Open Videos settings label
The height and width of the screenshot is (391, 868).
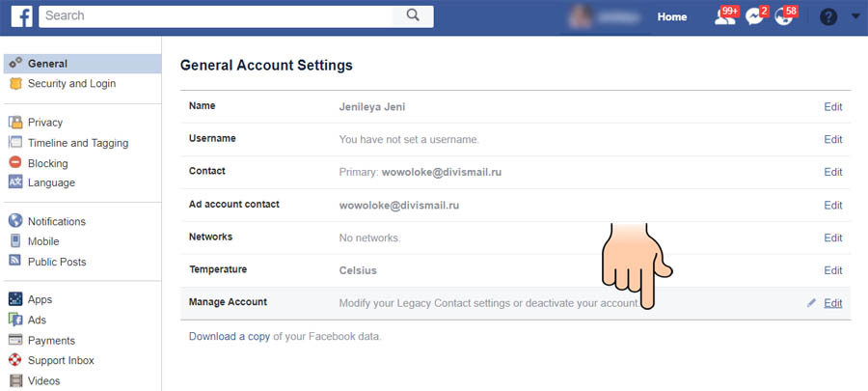[44, 380]
